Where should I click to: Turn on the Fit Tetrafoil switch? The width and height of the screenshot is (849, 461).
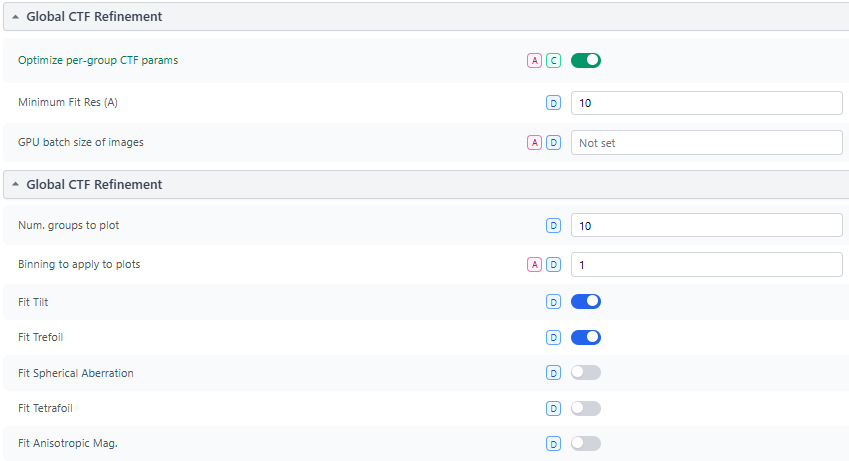click(585, 408)
